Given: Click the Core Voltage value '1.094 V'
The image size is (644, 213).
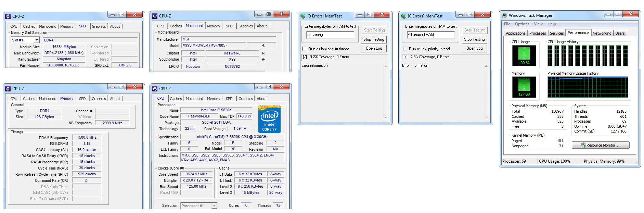Looking at the screenshot, I should point(240,128).
